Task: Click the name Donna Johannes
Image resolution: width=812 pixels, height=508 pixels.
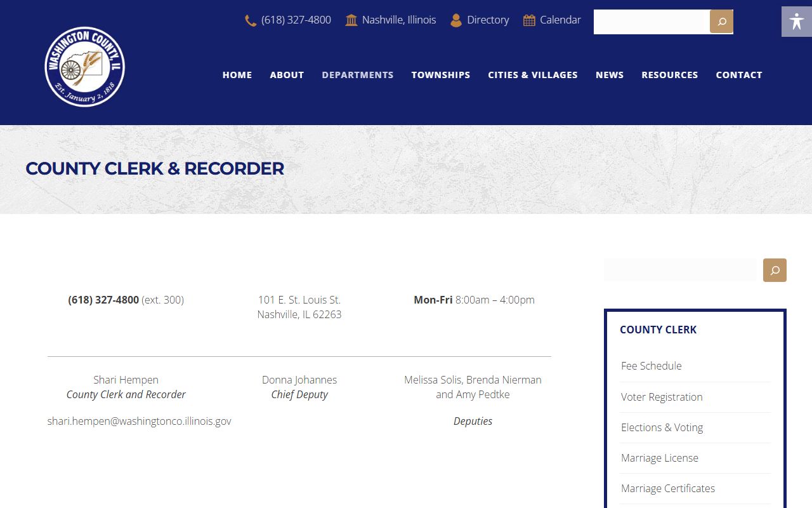Action: click(299, 380)
